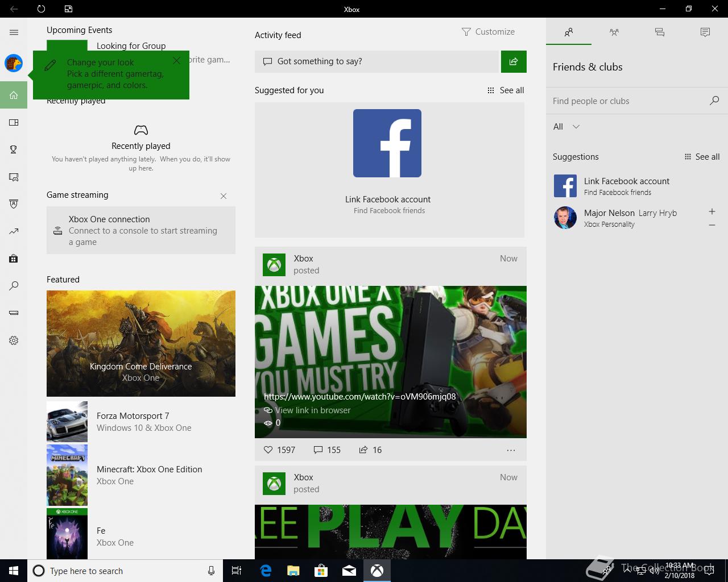The height and width of the screenshot is (582, 728).
Task: Expand the All friends filter dropdown
Action: pyautogui.click(x=566, y=127)
